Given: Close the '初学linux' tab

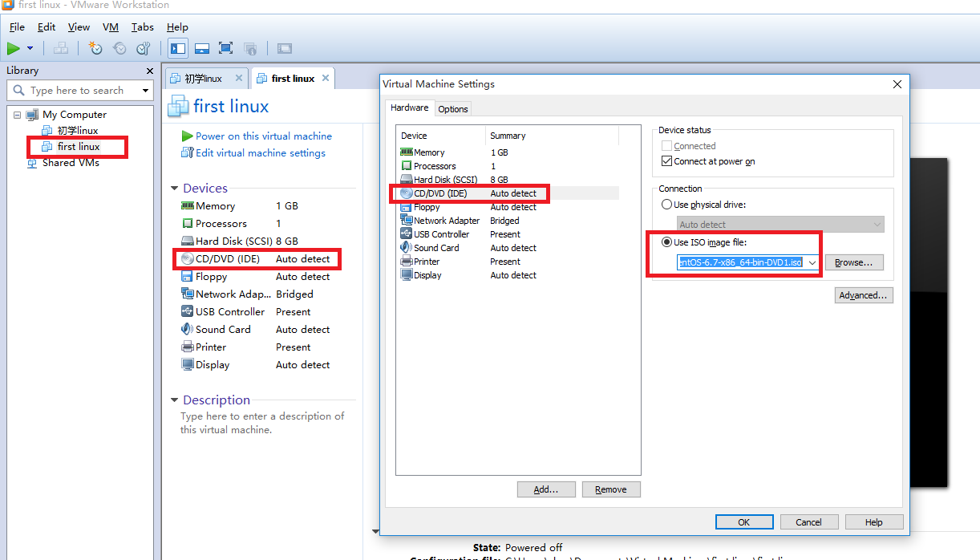Looking at the screenshot, I should coord(239,79).
